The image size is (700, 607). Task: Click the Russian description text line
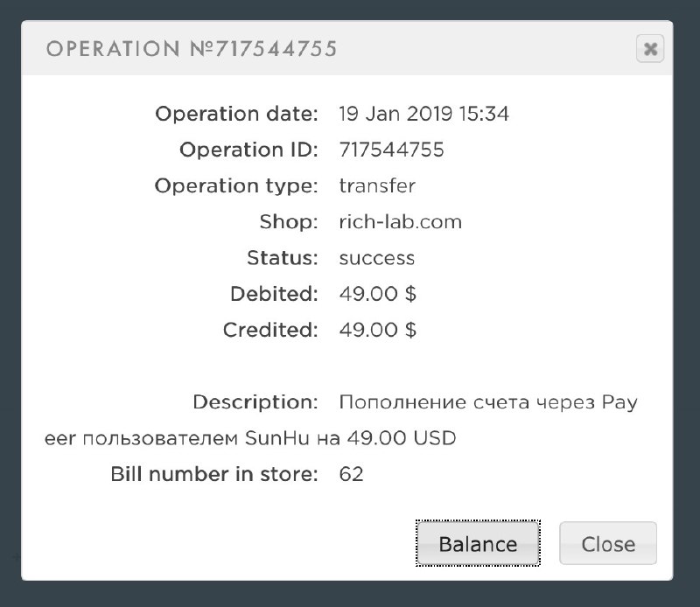[487, 403]
